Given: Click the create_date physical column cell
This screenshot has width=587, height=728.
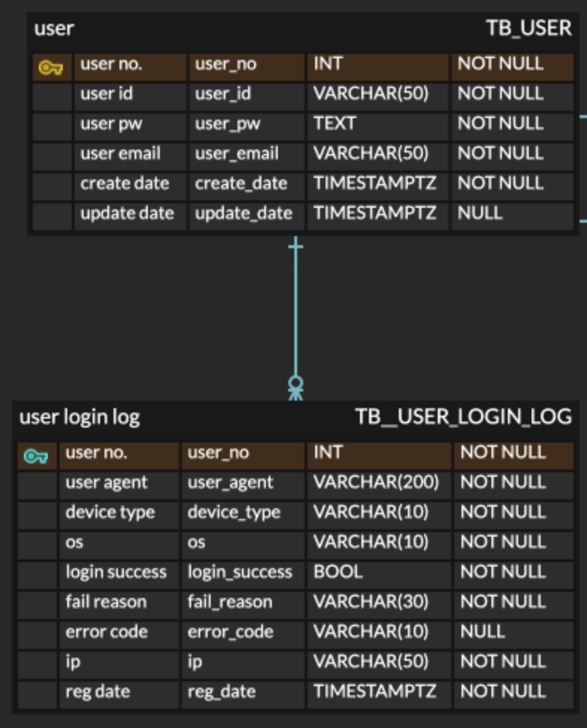Looking at the screenshot, I should point(247,187).
